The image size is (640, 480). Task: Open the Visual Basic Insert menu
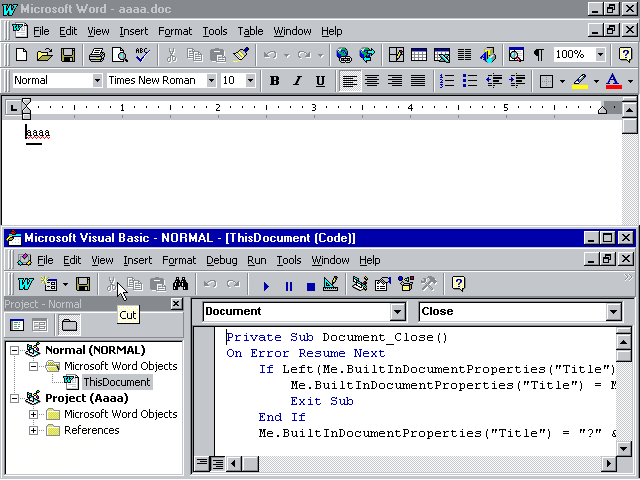coord(138,260)
